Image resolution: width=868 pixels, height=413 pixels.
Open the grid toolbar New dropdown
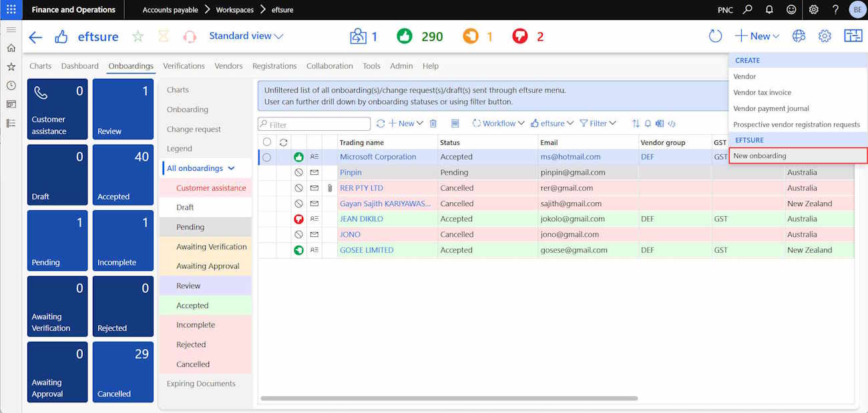click(x=406, y=123)
